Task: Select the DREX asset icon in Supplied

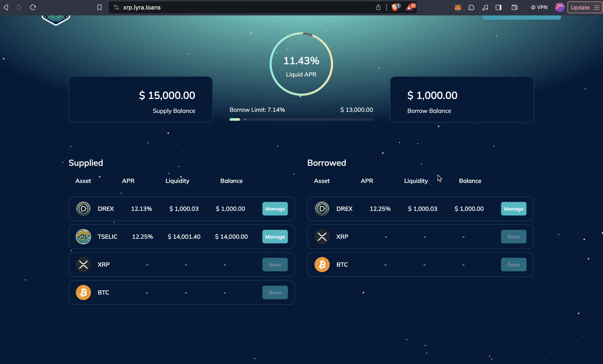Action: coord(83,209)
